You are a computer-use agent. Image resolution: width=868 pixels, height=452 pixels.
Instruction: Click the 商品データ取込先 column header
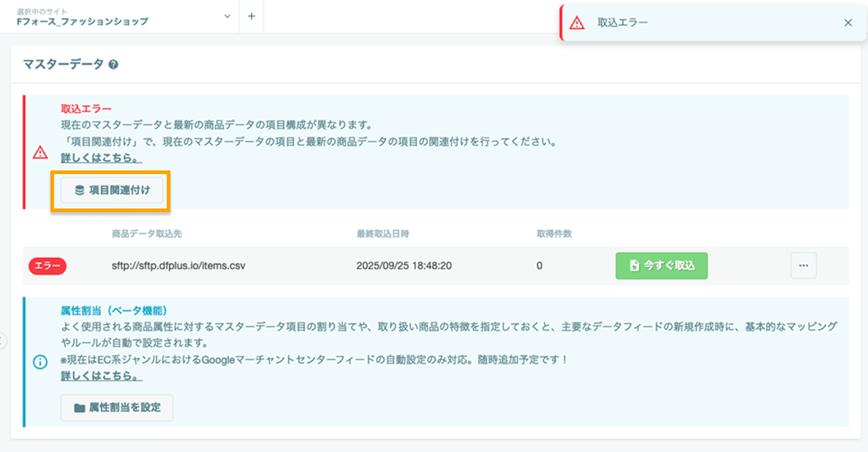click(x=147, y=234)
